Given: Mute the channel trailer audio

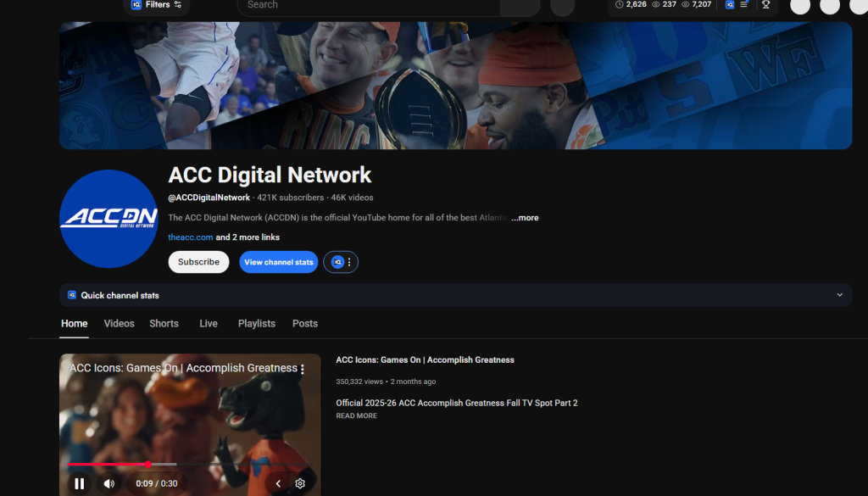Looking at the screenshot, I should (108, 482).
